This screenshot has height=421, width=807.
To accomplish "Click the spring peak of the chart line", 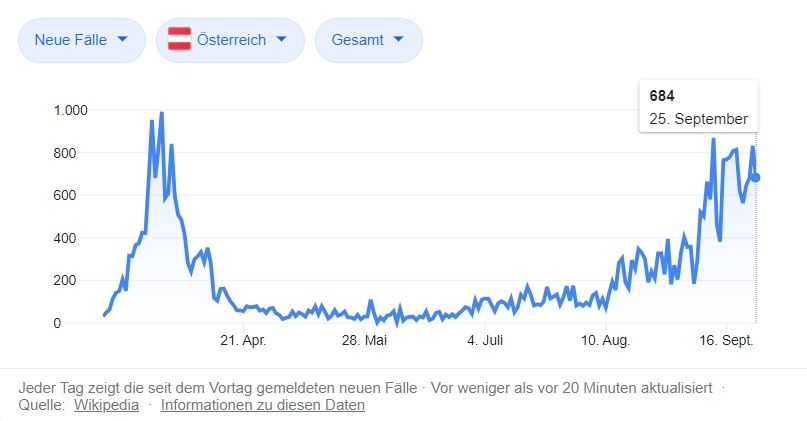I will [x=161, y=114].
